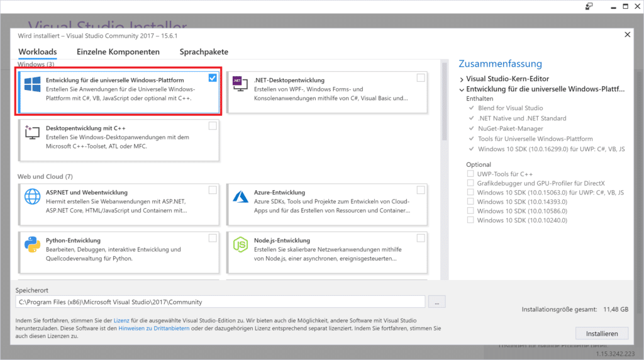Image resolution: width=644 pixels, height=360 pixels.
Task: Click the NuGet-Paket-Manager entry
Action: (x=511, y=128)
